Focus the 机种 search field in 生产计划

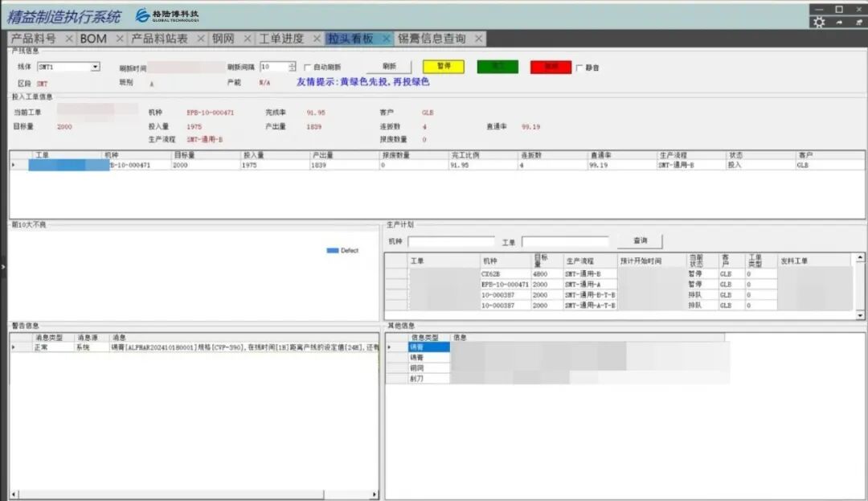pos(451,242)
